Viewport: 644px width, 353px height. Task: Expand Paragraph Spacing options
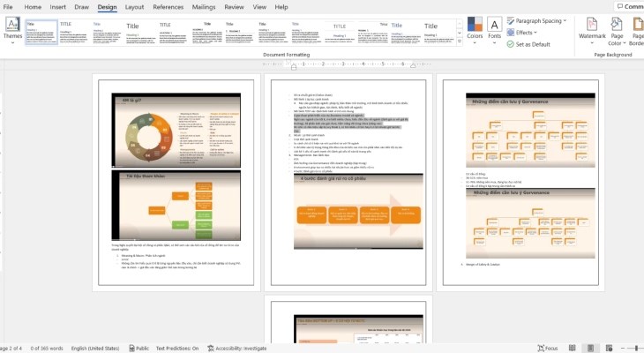click(536, 20)
